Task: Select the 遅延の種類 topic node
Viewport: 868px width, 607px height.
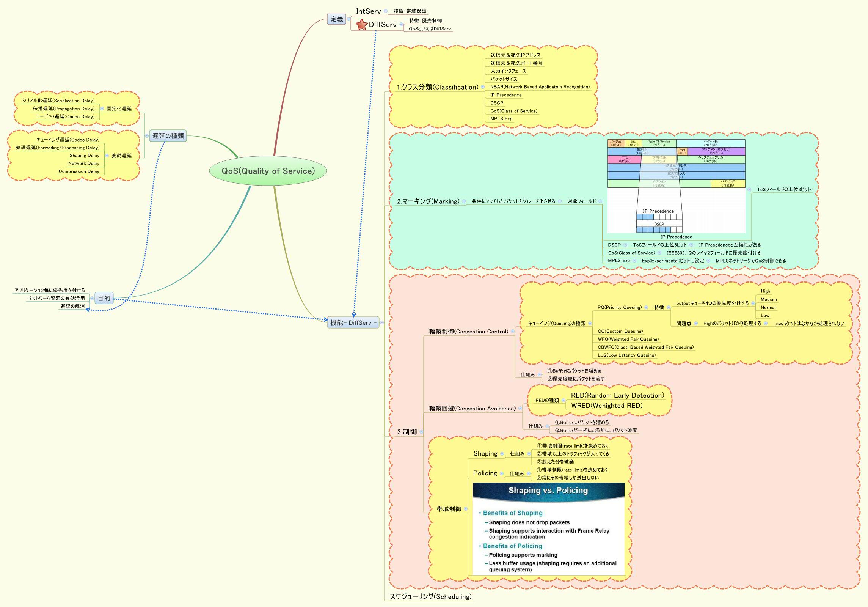Action: 168,136
